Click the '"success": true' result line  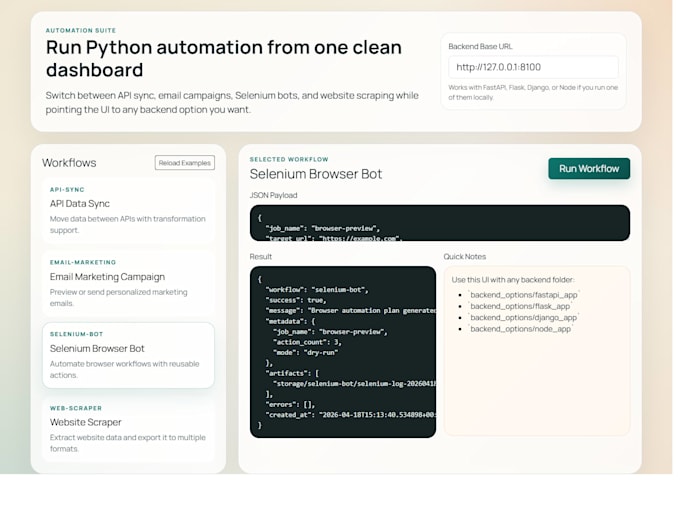click(x=296, y=300)
